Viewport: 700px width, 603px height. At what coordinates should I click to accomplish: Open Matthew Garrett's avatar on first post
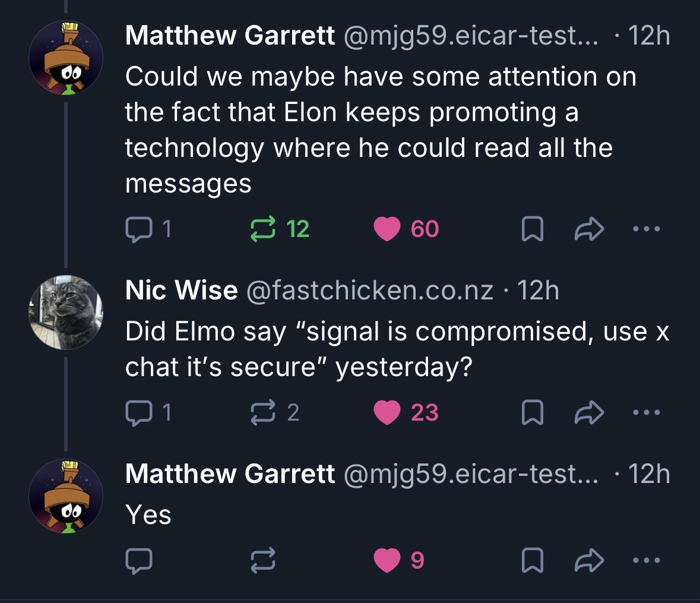(x=66, y=58)
